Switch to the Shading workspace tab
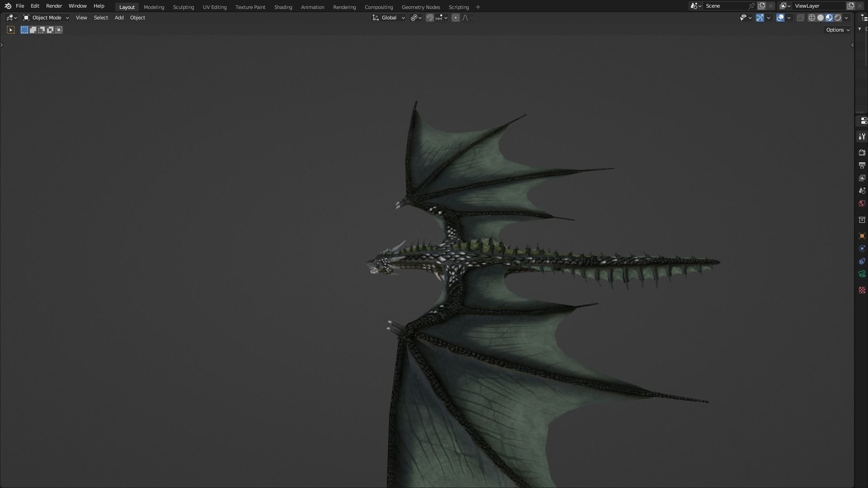 click(x=283, y=7)
